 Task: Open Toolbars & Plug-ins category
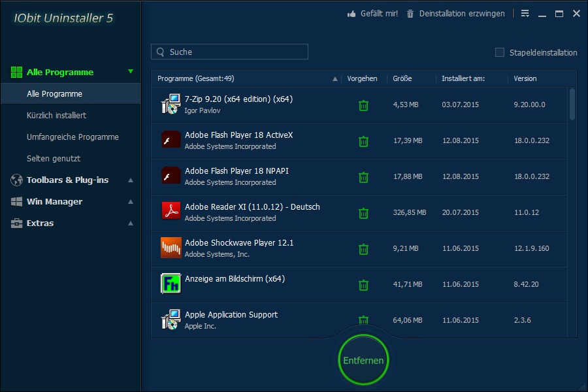(67, 180)
